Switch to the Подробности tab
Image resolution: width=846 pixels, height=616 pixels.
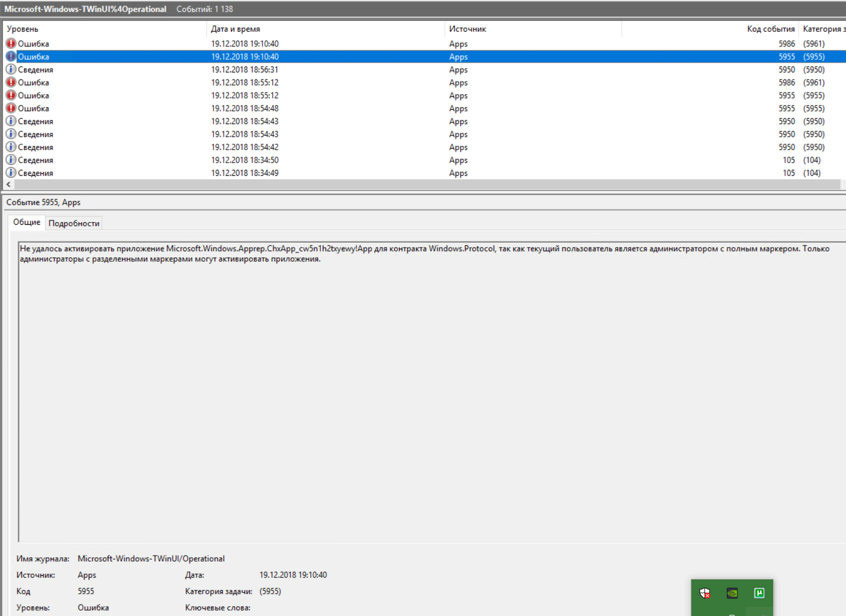[74, 223]
